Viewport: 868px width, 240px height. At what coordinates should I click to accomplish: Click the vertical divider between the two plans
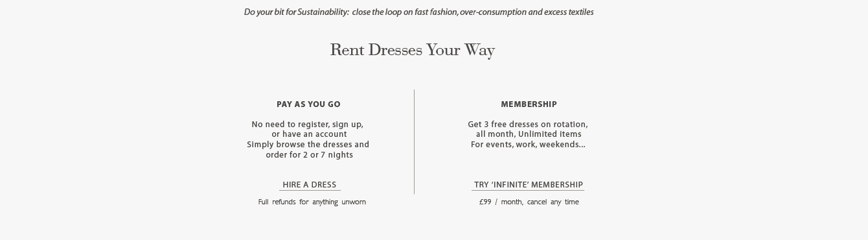pos(414,141)
